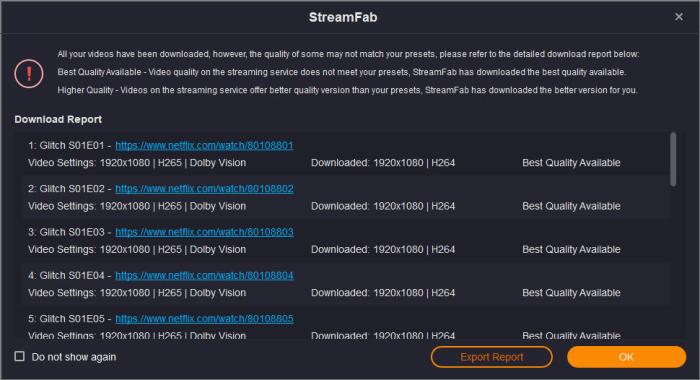The height and width of the screenshot is (380, 700).
Task: Click the Do not show again label
Action: click(x=74, y=357)
